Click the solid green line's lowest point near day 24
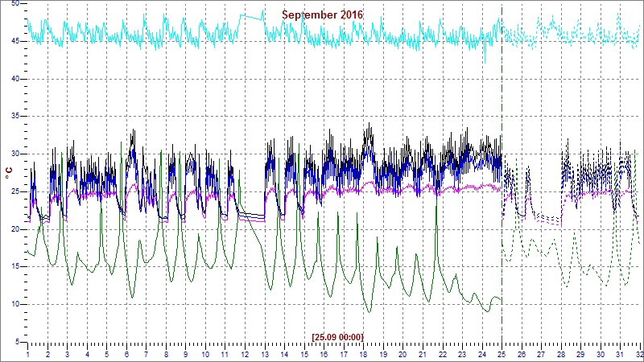Viewport: 644px width, 362px height. (x=485, y=311)
